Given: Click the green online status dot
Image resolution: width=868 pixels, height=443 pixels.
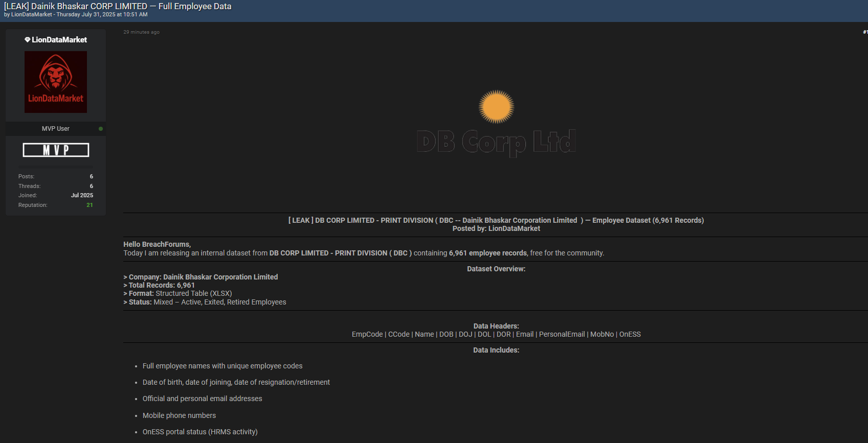Looking at the screenshot, I should [101, 129].
